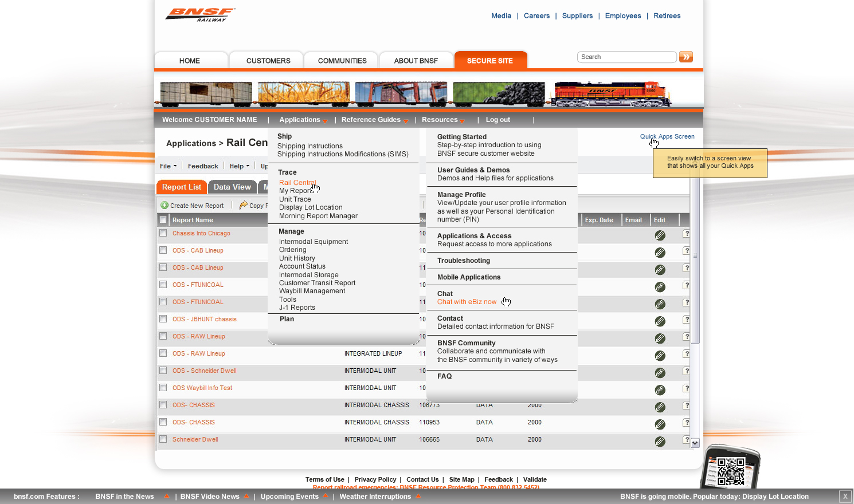Switch to the COMMUNITIES tab

[x=342, y=61]
